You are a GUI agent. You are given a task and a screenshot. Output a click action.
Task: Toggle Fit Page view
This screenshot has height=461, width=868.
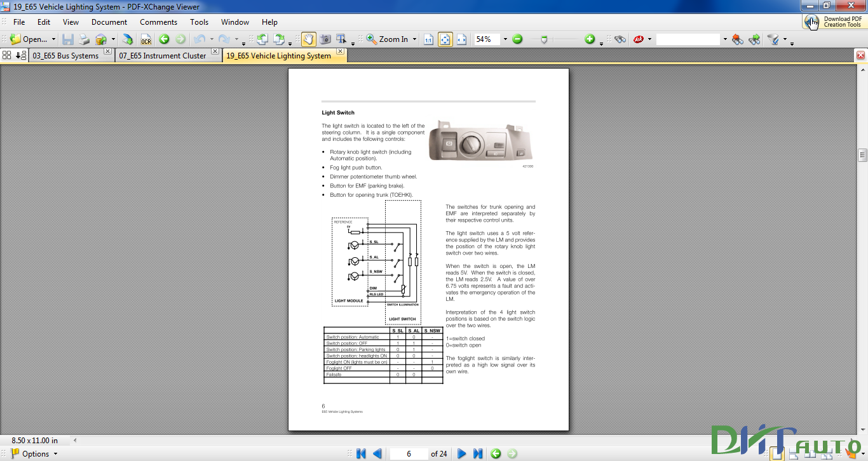[x=445, y=39]
